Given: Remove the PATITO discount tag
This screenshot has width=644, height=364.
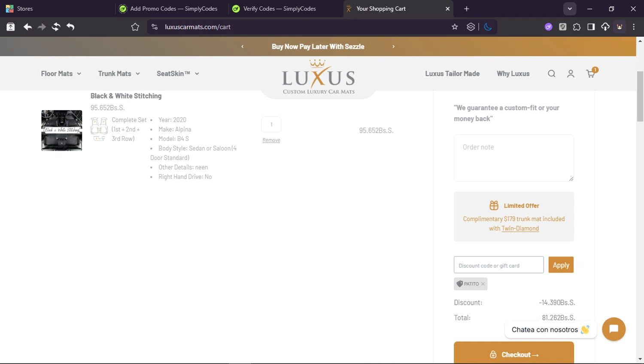Looking at the screenshot, I should pos(483,284).
